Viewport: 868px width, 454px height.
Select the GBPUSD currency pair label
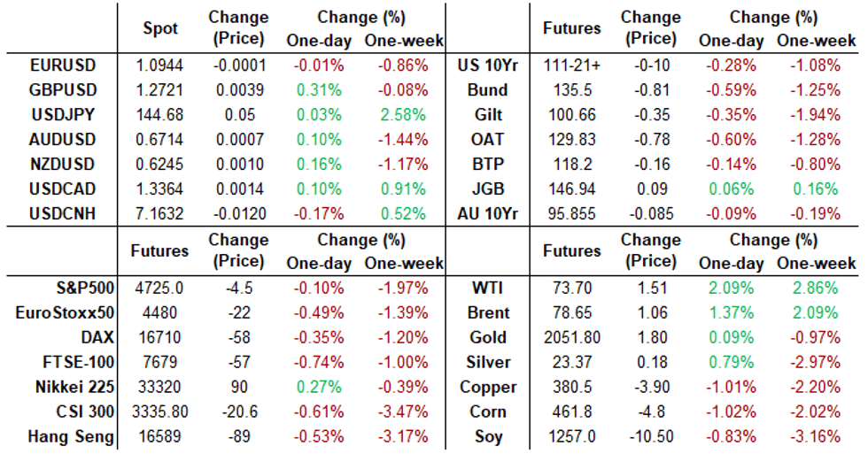(x=63, y=89)
